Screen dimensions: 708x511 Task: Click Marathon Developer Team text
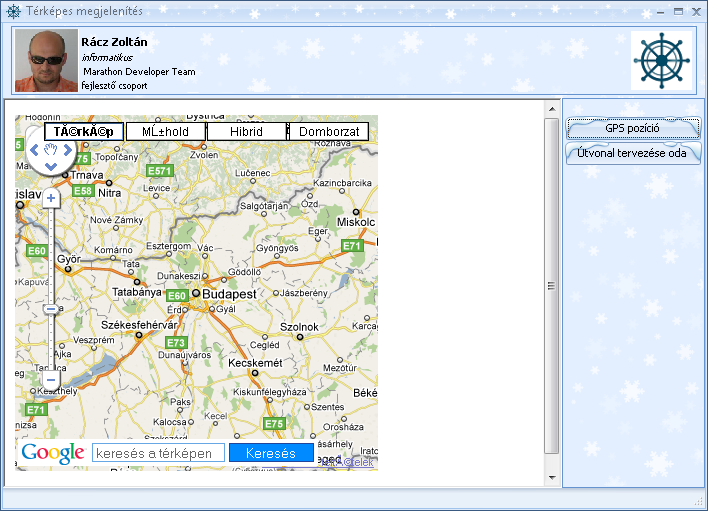[140, 71]
